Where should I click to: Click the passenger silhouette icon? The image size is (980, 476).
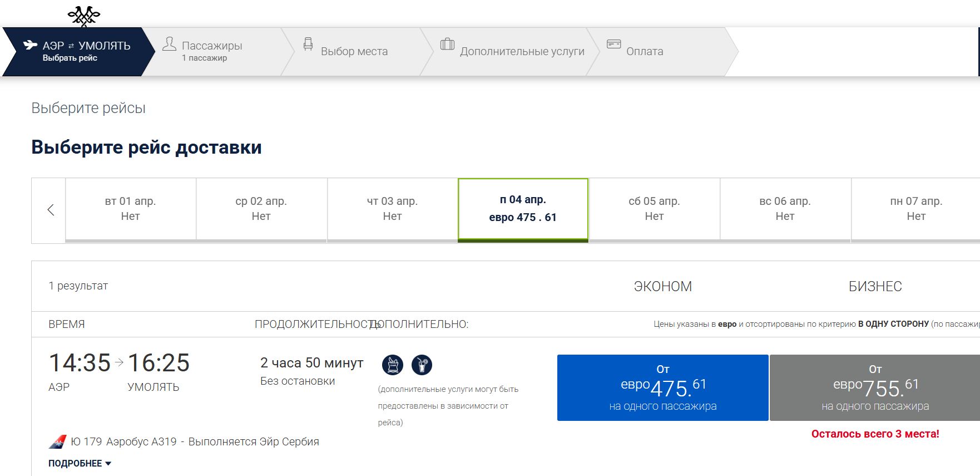(x=169, y=44)
